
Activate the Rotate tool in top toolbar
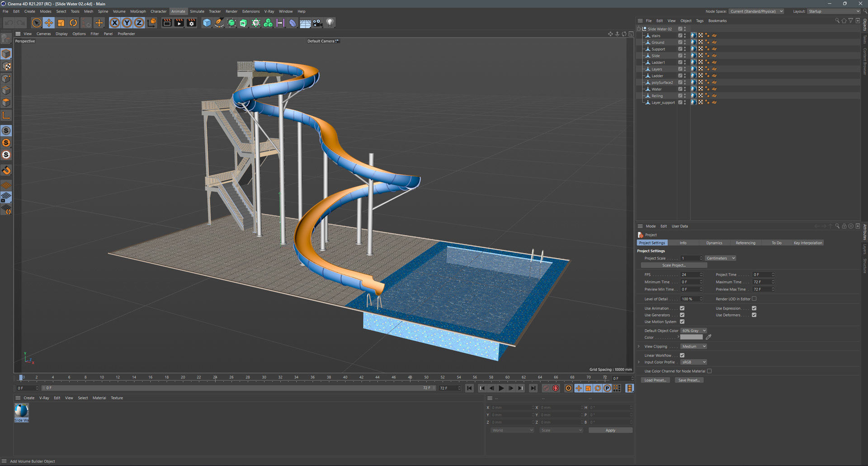(73, 23)
